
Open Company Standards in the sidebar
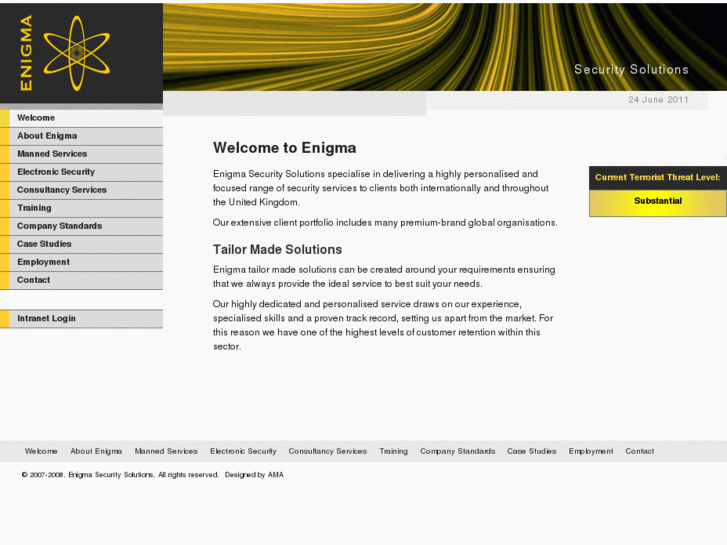(x=82, y=226)
